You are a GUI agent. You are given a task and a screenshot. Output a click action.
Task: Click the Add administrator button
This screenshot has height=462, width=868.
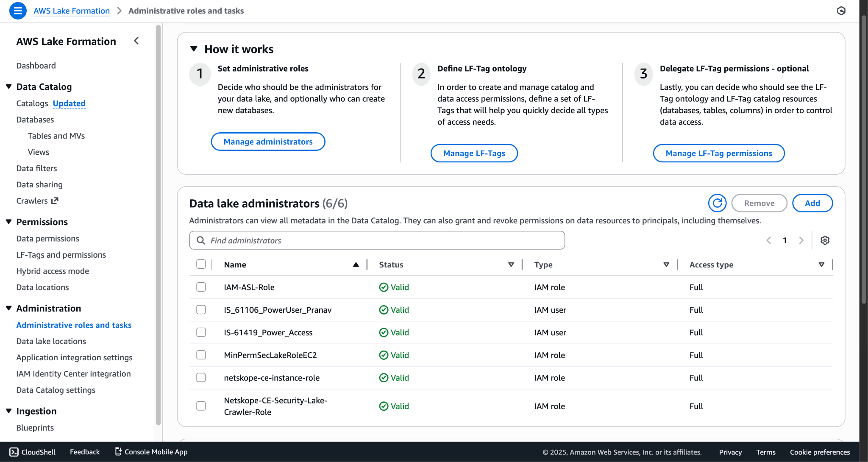click(812, 203)
